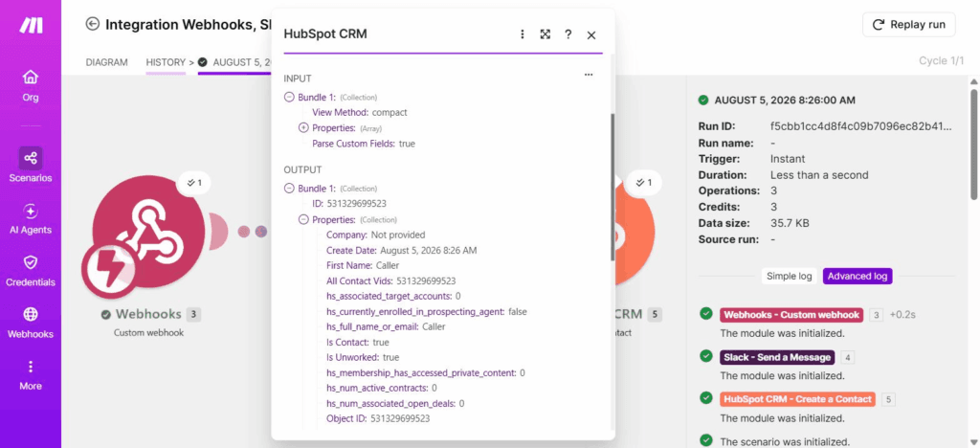Collapse INPUT Bundle 1 collection
Screen dimensions: 980x448
pos(289,97)
